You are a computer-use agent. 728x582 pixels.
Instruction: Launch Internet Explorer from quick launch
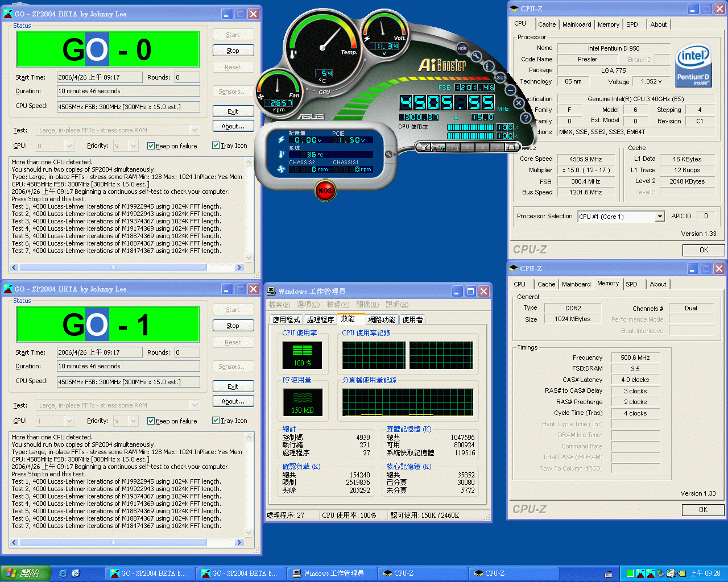point(63,573)
